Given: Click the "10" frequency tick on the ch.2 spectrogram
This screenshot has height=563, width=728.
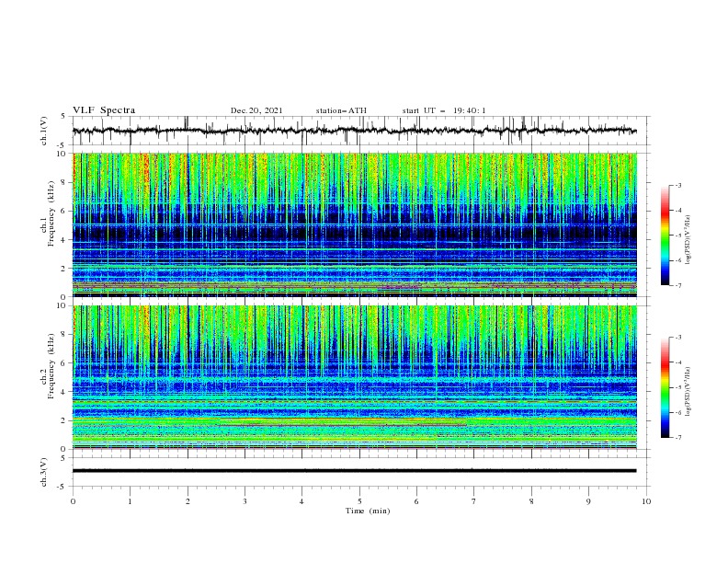Looking at the screenshot, I should [x=63, y=305].
